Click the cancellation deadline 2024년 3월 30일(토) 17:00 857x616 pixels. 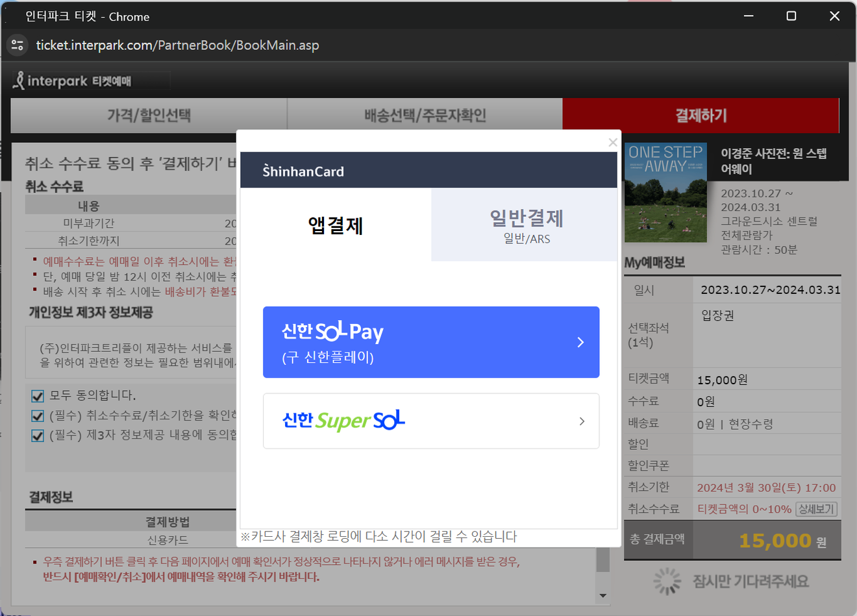click(x=766, y=487)
